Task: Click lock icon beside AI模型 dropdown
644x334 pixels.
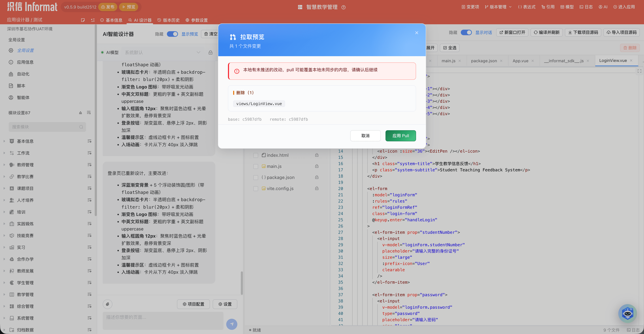Action: (x=210, y=53)
